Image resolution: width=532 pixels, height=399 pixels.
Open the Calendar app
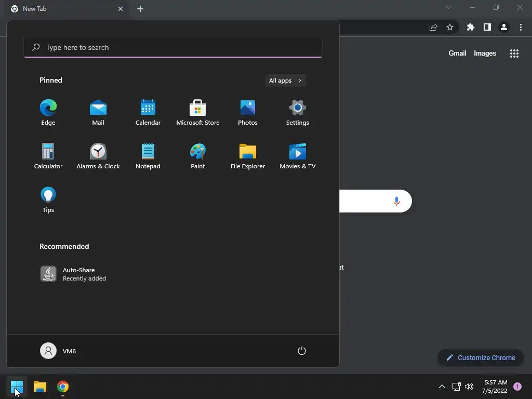point(148,113)
